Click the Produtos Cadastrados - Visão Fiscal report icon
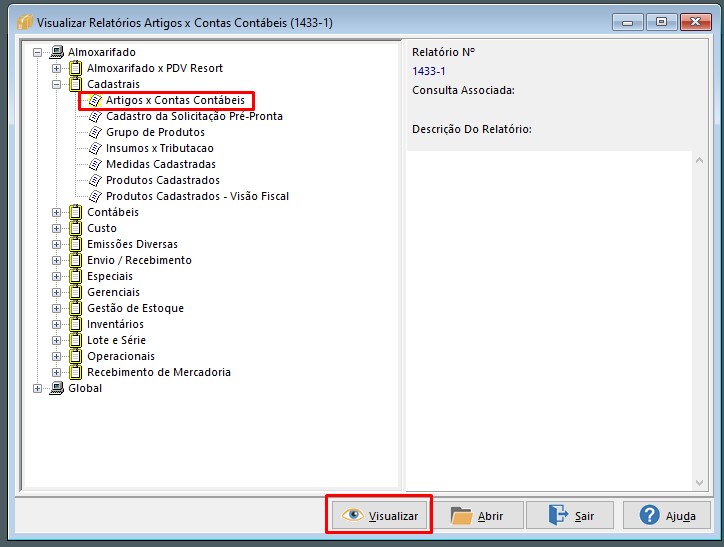 click(x=95, y=196)
